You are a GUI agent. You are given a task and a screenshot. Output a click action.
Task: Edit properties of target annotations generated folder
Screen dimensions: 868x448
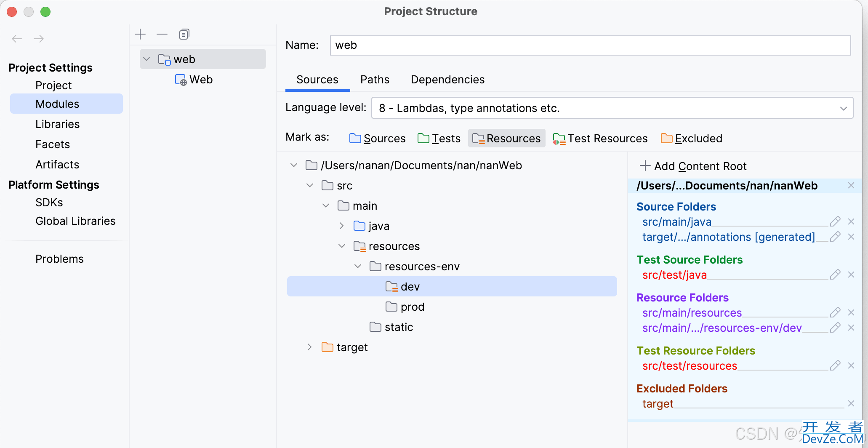(x=835, y=237)
